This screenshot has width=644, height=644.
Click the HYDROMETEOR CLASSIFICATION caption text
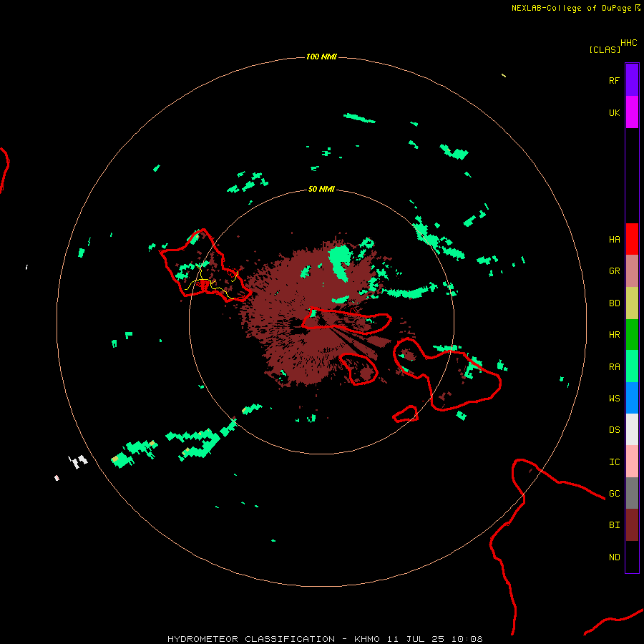tap(250, 639)
